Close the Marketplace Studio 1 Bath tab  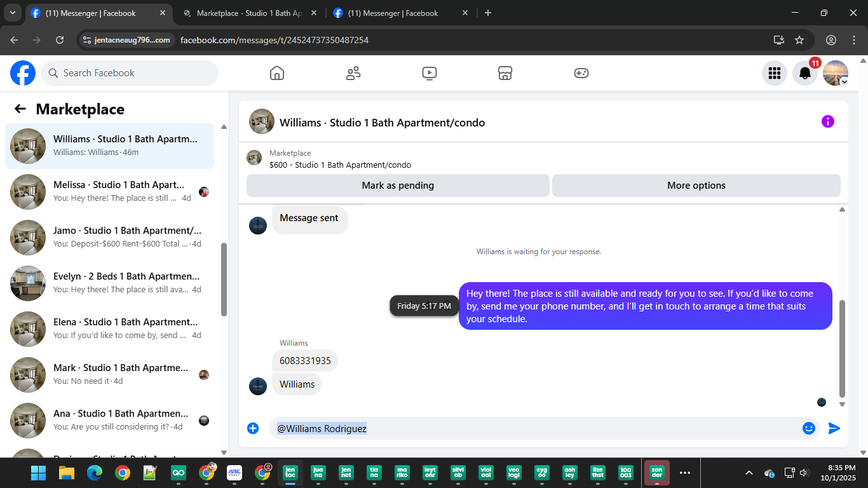[x=314, y=13]
